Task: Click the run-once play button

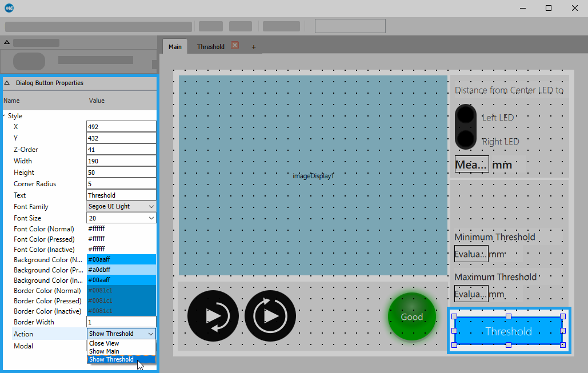Action: click(213, 315)
